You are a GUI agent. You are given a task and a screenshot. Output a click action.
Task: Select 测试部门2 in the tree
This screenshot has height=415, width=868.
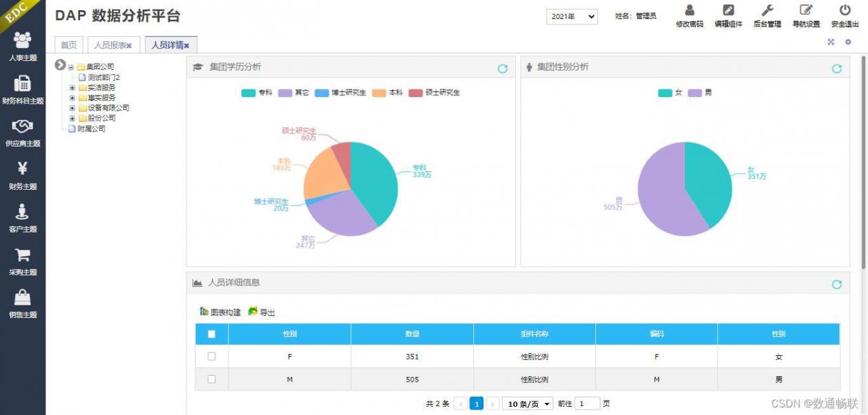pyautogui.click(x=104, y=77)
